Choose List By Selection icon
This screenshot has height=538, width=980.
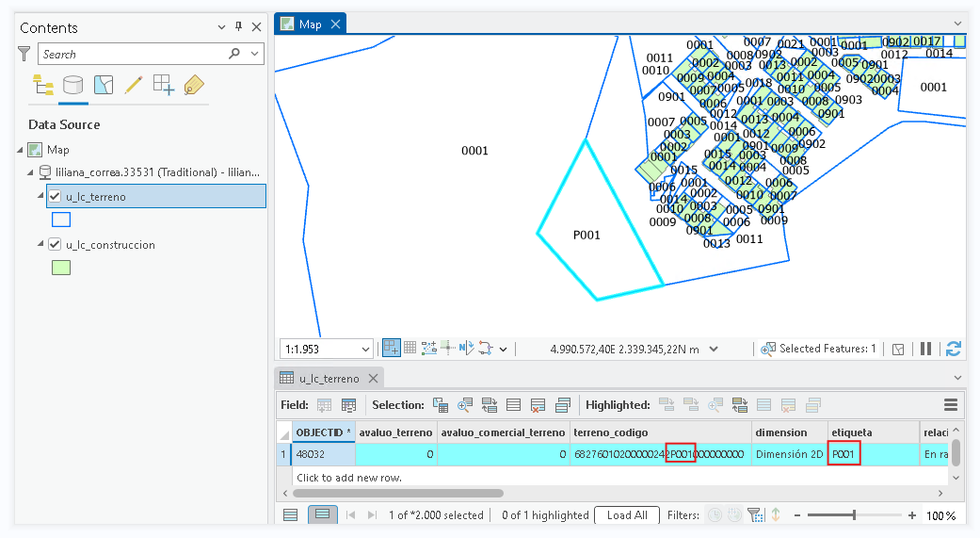[104, 85]
